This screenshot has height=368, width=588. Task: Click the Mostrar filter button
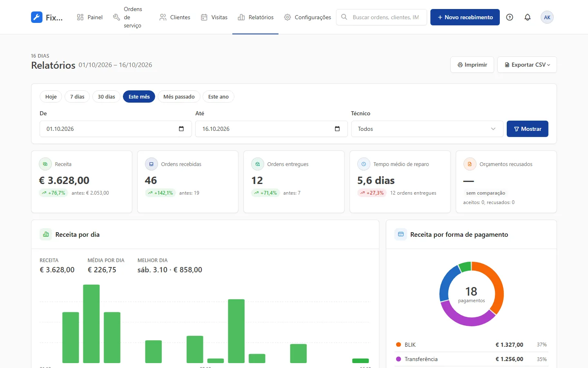[x=528, y=129]
